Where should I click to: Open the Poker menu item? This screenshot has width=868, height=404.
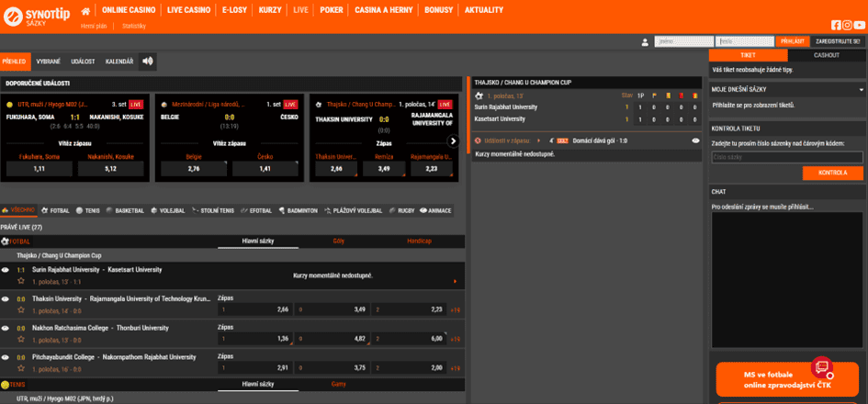tap(332, 10)
